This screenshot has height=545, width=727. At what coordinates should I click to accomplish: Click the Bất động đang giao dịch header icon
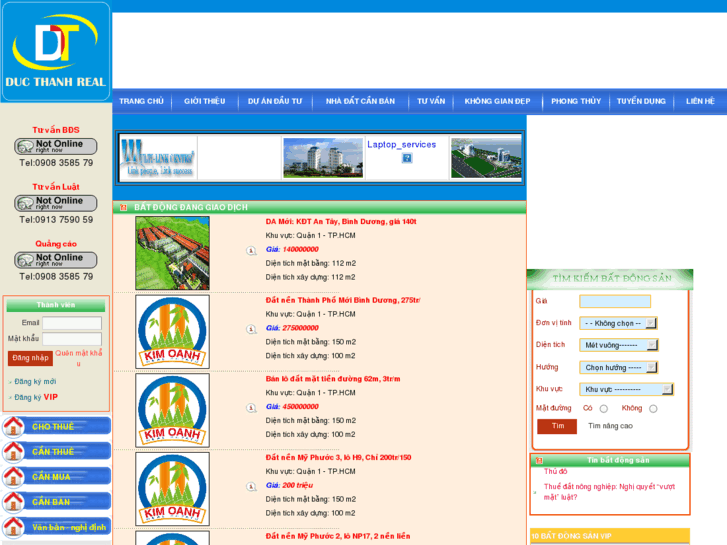point(123,207)
